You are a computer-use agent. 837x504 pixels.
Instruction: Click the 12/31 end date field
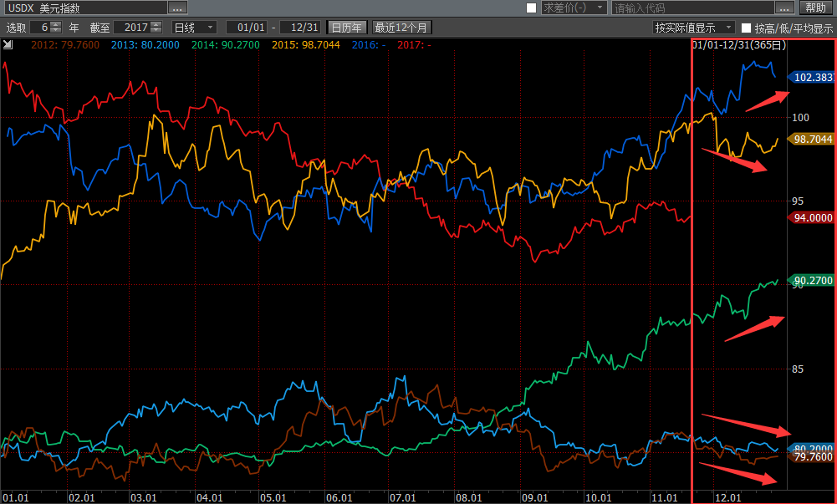tap(300, 28)
